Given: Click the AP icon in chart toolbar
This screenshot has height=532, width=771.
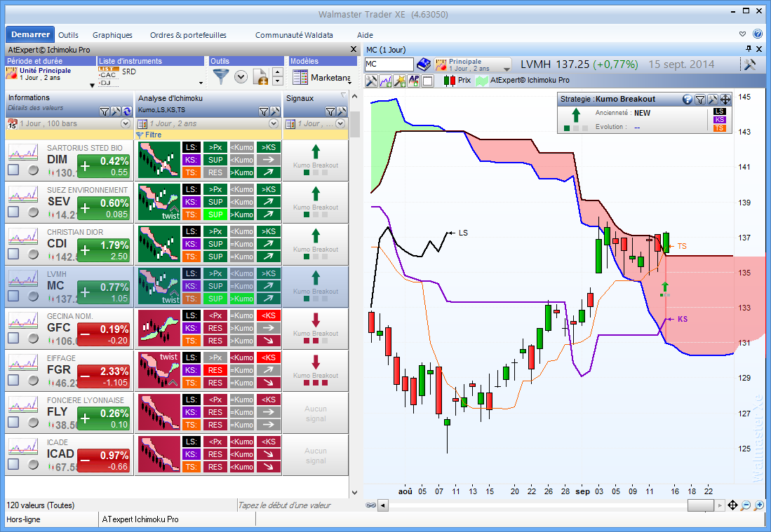Looking at the screenshot, I should 414,81.
